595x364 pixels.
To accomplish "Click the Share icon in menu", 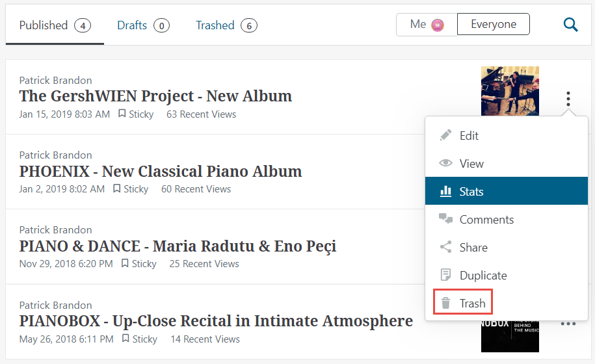I will click(445, 247).
